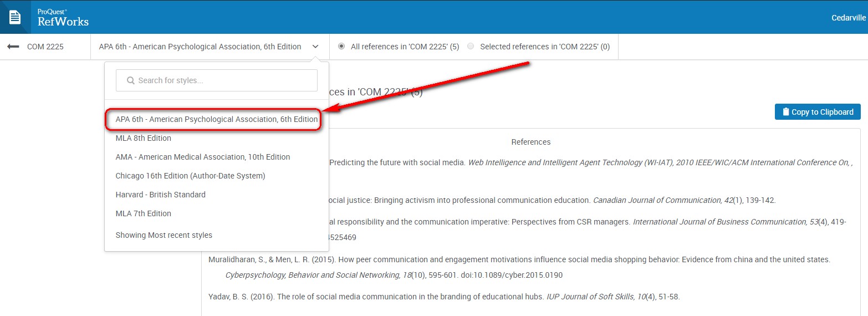
Task: Click the RefWorks document logo icon
Action: tap(15, 17)
